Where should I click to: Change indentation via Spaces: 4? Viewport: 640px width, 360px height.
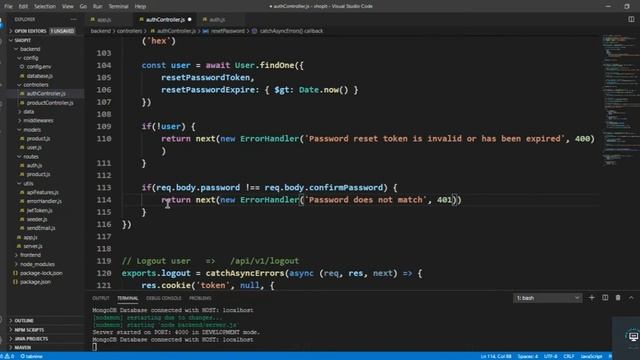tap(528, 356)
